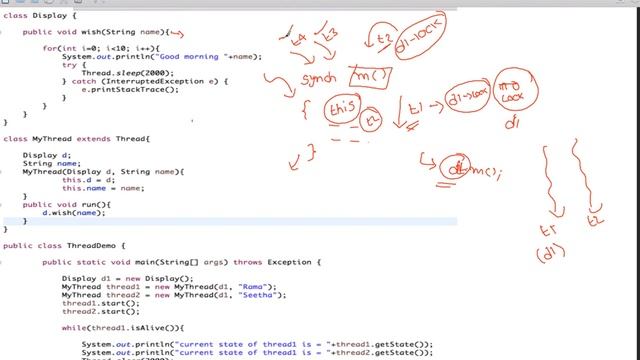Click the 'class Display {' declaration line
The width and height of the screenshot is (640, 360).
pyautogui.click(x=40, y=16)
